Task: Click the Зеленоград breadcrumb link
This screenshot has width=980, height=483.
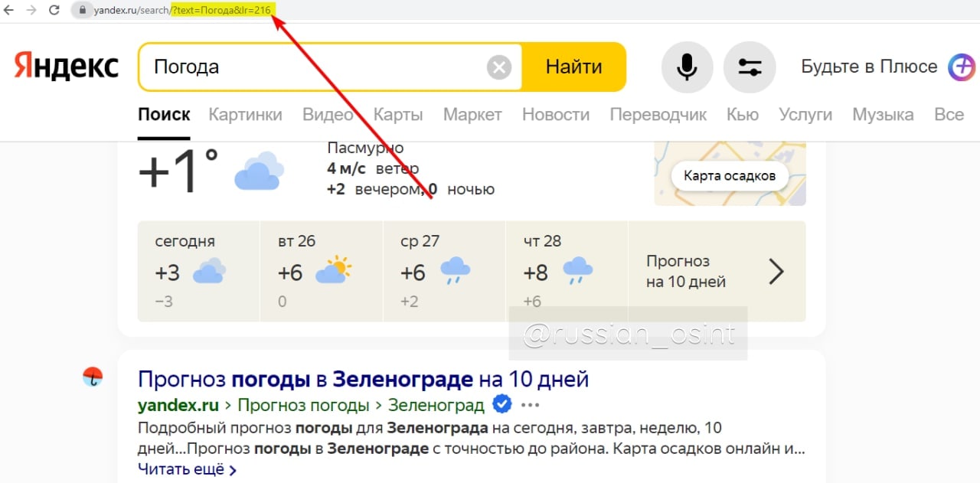Action: coord(436,405)
